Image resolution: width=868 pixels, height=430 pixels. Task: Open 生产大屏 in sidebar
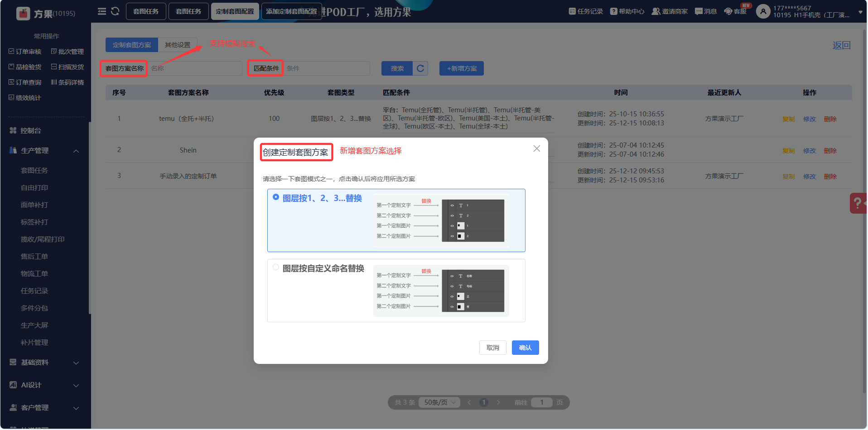(34, 325)
